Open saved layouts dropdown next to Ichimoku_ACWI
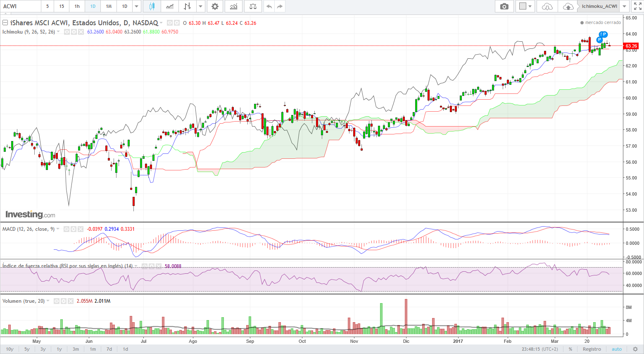The height and width of the screenshot is (354, 644). [x=625, y=6]
